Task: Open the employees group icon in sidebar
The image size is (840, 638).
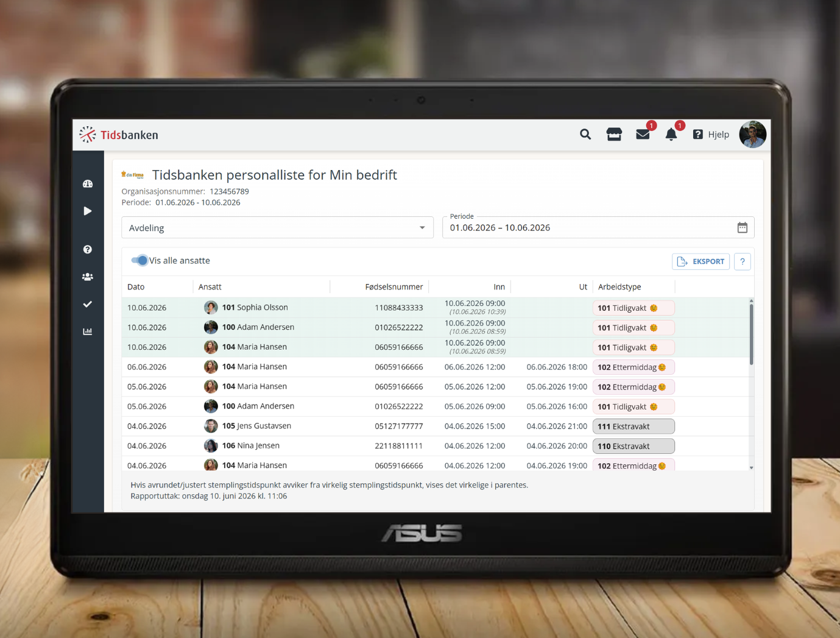Action: point(88,277)
